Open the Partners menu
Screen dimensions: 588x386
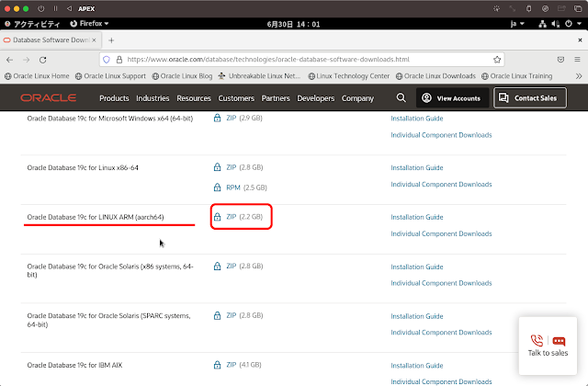pyautogui.click(x=276, y=98)
